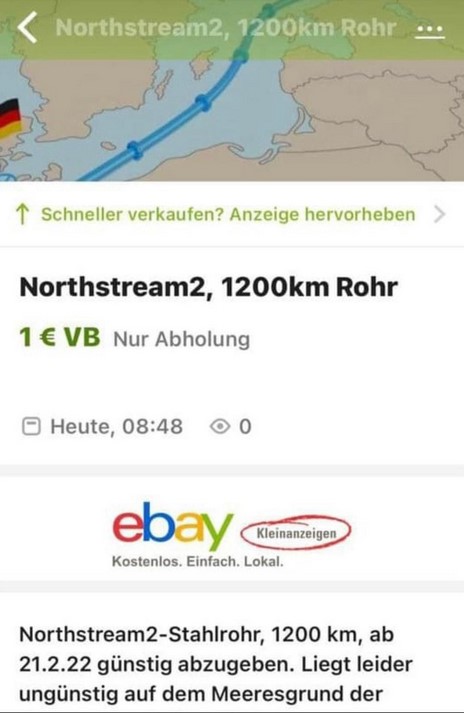
Task: Click Schneller verkaufen? Anzeige hervorheben link
Action: pyautogui.click(x=228, y=214)
